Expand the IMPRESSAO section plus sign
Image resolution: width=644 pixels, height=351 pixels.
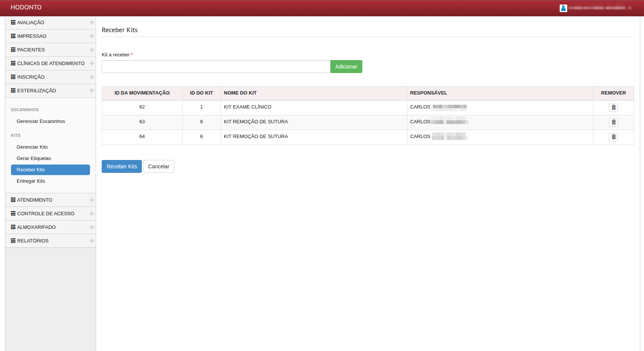[x=92, y=36]
